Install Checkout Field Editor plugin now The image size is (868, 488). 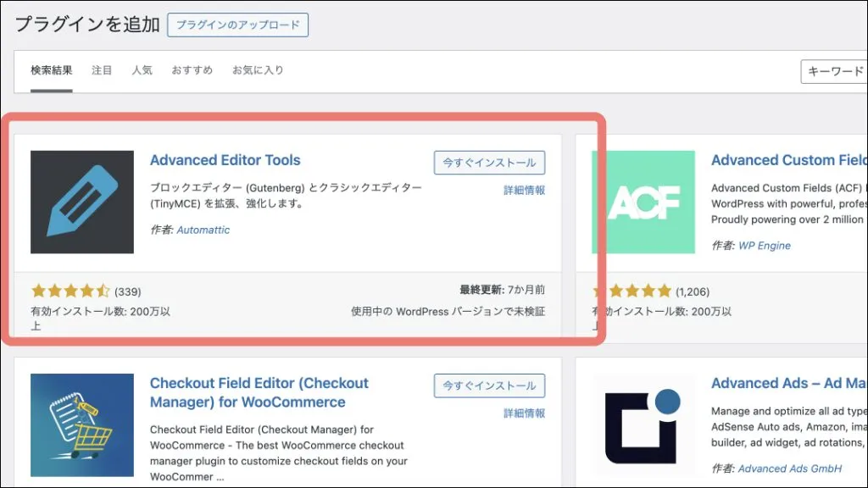pos(489,385)
